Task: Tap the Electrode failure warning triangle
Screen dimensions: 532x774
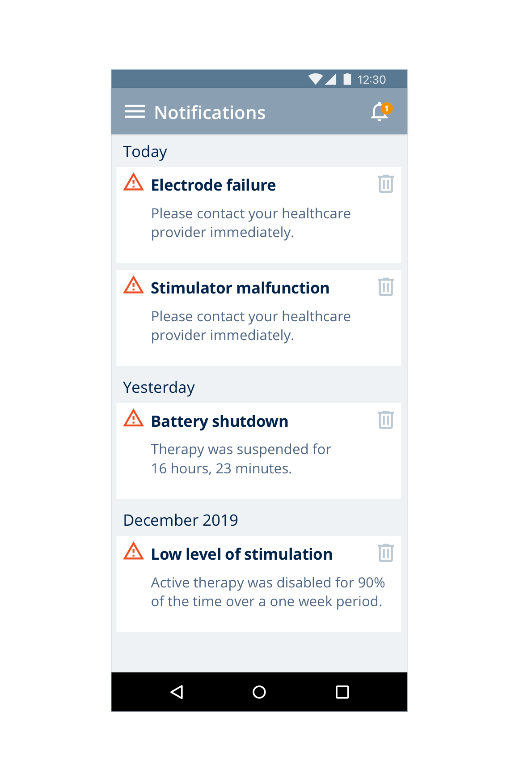Action: click(133, 183)
